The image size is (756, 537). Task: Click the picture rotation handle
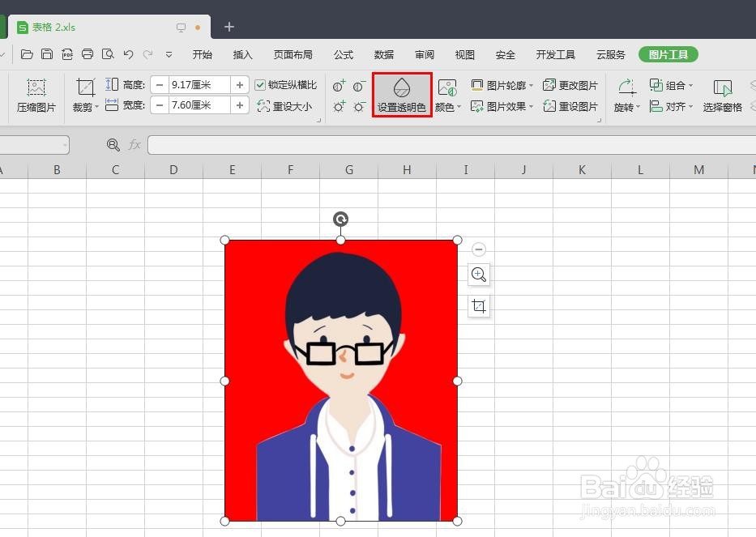340,219
